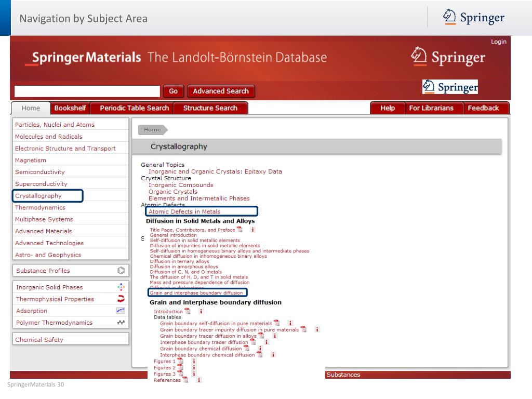Focus the search text field
This screenshot has height=399, width=532.
click(x=87, y=91)
